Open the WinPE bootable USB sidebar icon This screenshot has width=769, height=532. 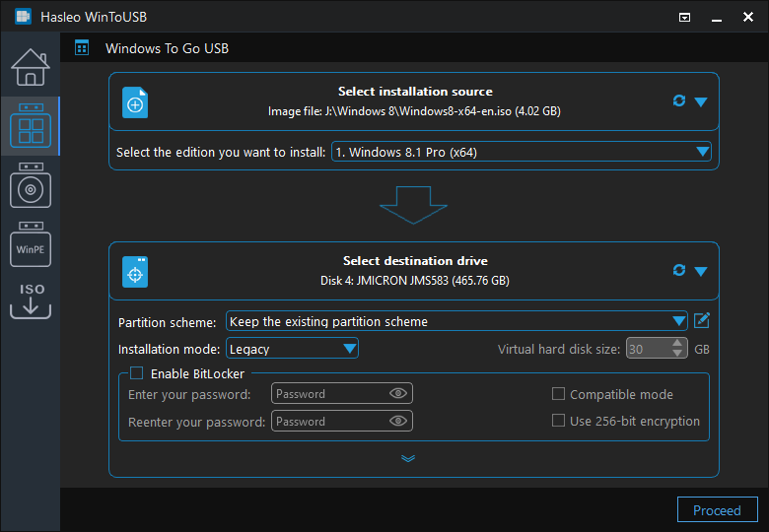tap(31, 244)
